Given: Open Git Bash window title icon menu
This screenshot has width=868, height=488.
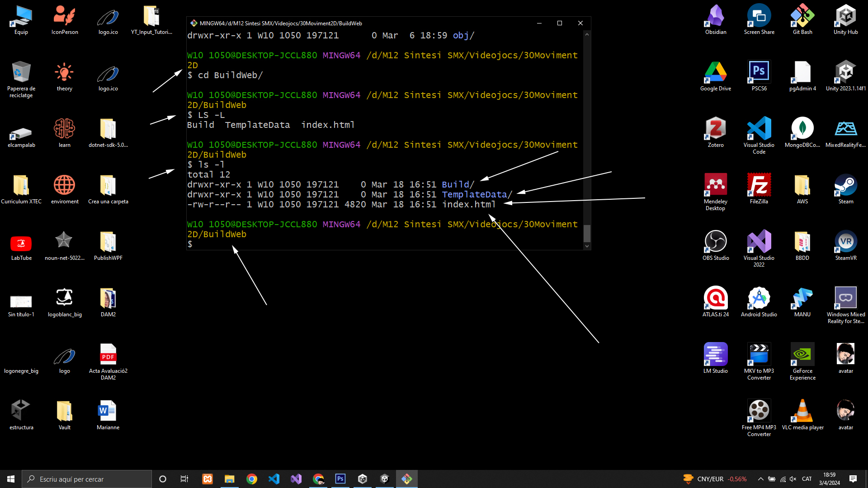Looking at the screenshot, I should [x=193, y=23].
